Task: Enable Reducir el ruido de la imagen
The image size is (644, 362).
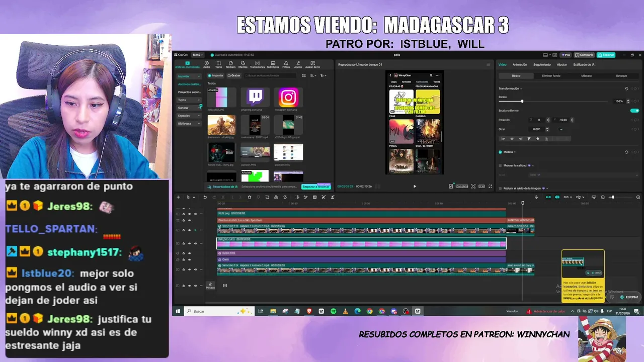Action: click(500, 189)
